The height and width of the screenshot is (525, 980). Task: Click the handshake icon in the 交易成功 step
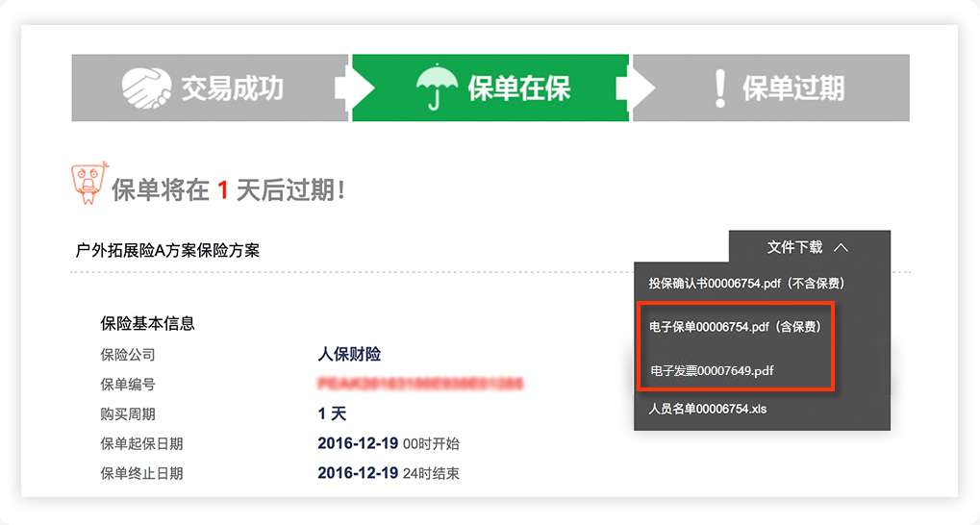[146, 87]
